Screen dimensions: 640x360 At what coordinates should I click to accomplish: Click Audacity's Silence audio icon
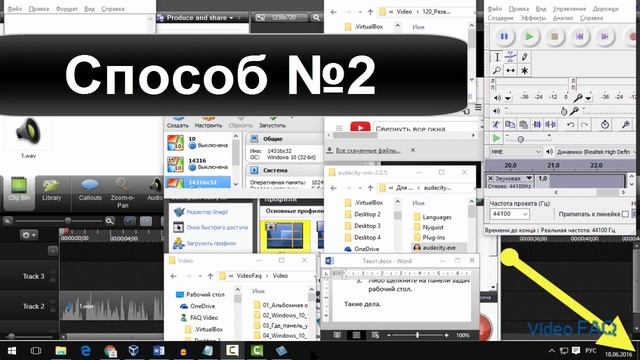pyautogui.click(x=551, y=124)
